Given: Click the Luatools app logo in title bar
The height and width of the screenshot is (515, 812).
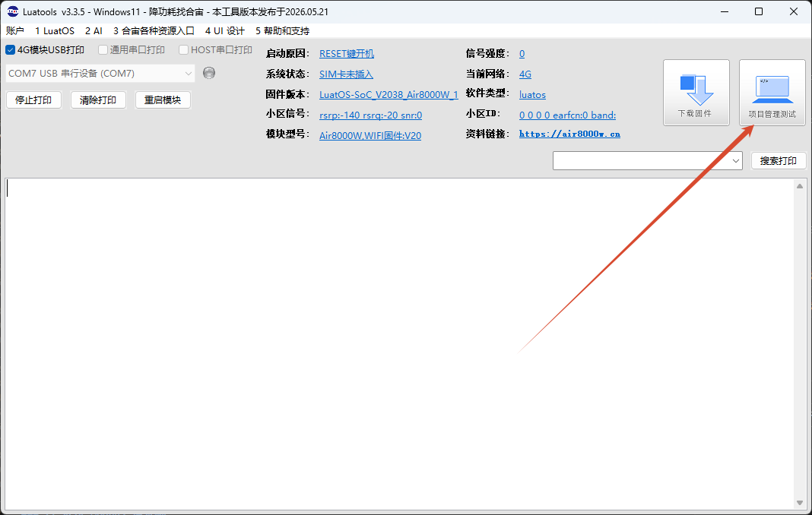Looking at the screenshot, I should point(12,11).
